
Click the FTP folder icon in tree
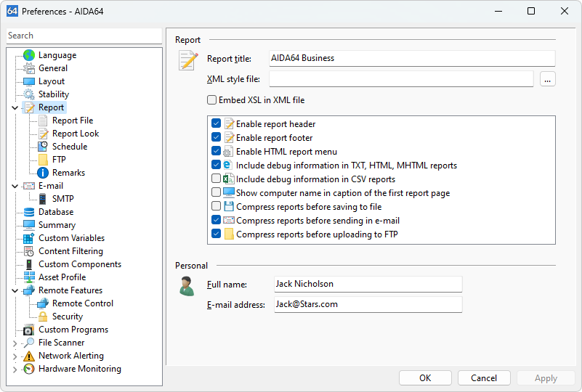tap(43, 160)
